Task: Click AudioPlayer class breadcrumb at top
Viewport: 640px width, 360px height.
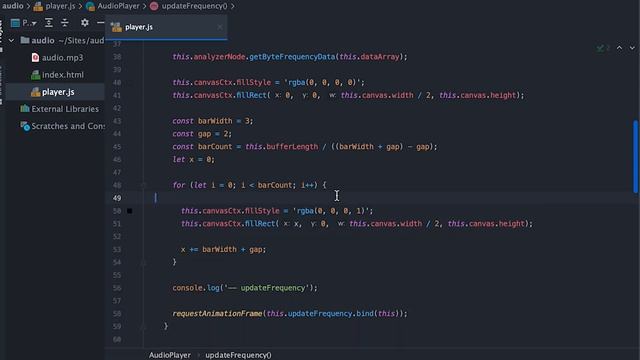Action: (113, 6)
